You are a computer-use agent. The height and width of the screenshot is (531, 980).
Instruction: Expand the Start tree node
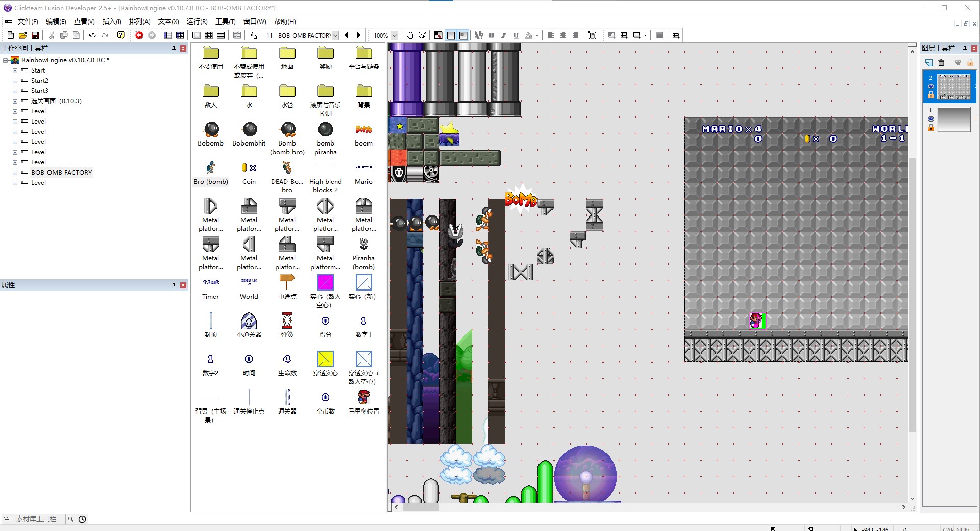coord(15,70)
